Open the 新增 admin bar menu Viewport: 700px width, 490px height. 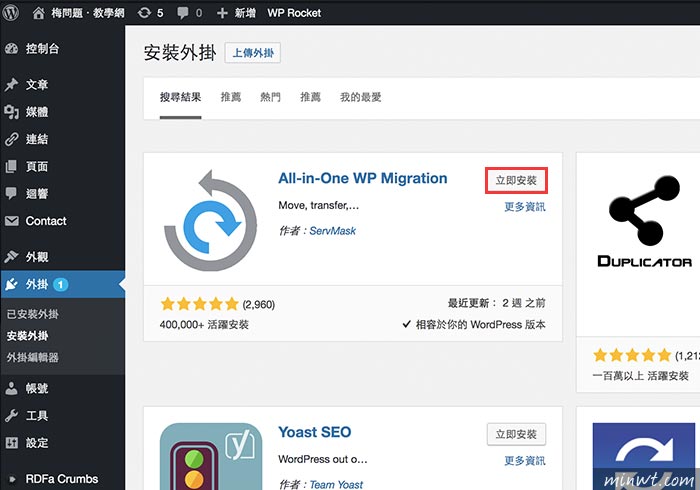pyautogui.click(x=246, y=13)
